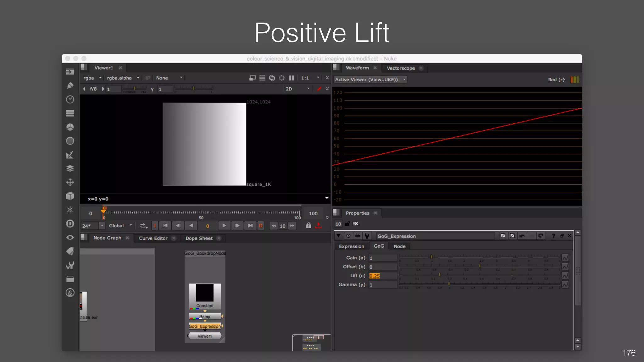Click the Lift (c) value field

(x=382, y=276)
